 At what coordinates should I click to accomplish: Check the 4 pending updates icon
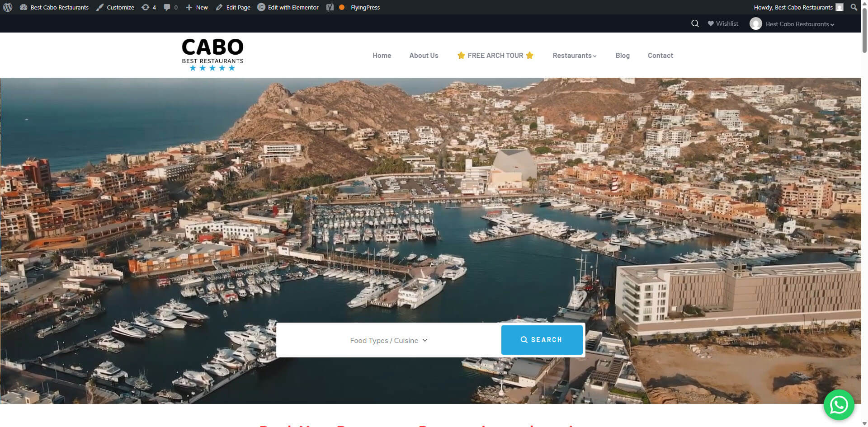(149, 7)
